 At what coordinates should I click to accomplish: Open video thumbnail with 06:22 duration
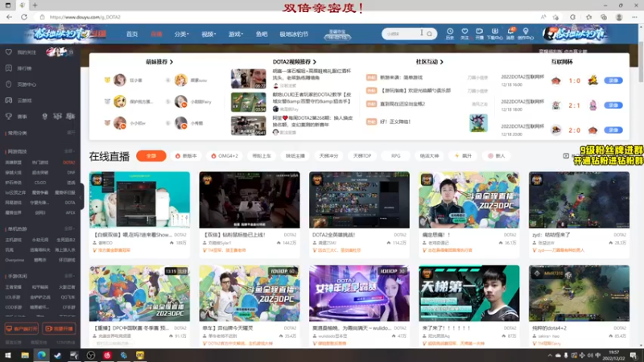[248, 78]
